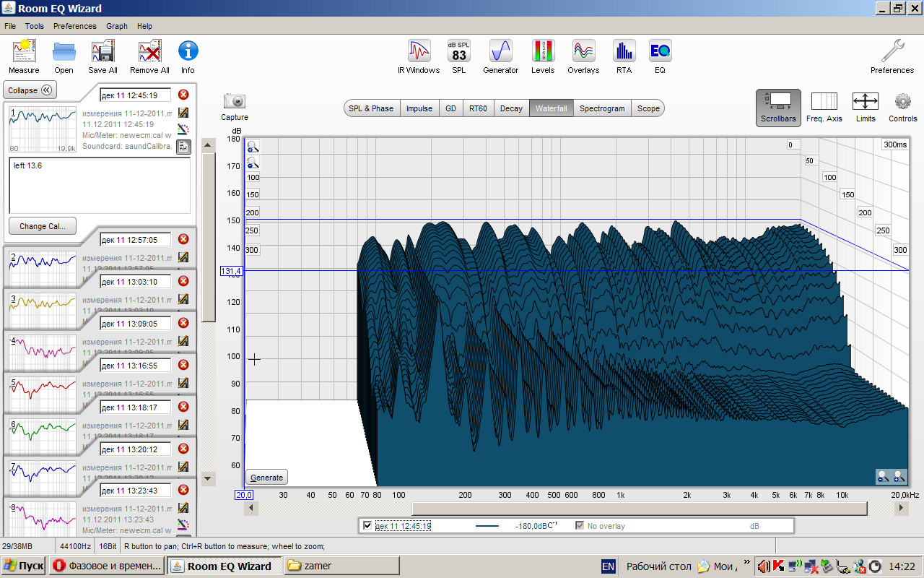Toggle the trace checkbox in legend
The image size is (924, 578).
(x=367, y=526)
